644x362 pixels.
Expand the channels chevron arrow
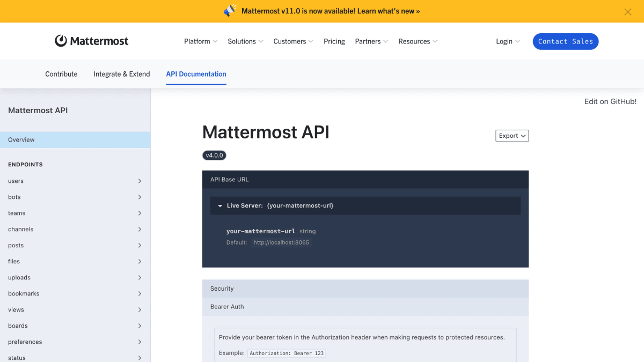click(140, 230)
